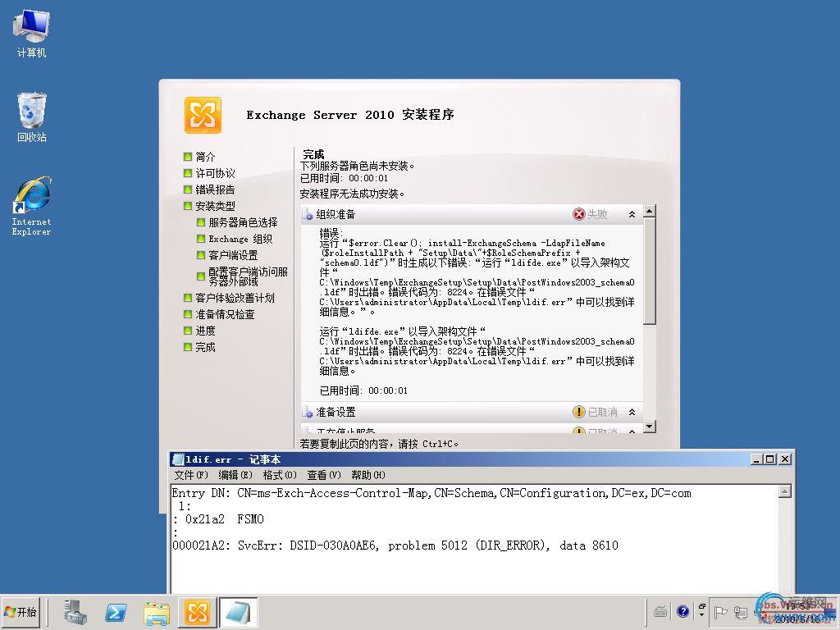
Task: Open Windows Explorer from the taskbar
Action: click(157, 613)
